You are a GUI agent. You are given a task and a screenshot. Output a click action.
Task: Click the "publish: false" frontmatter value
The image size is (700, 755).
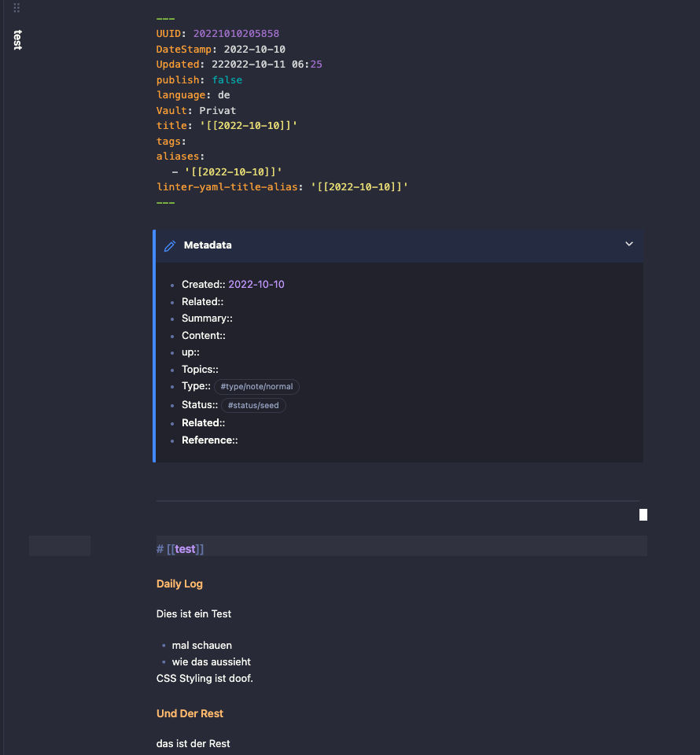click(x=227, y=79)
